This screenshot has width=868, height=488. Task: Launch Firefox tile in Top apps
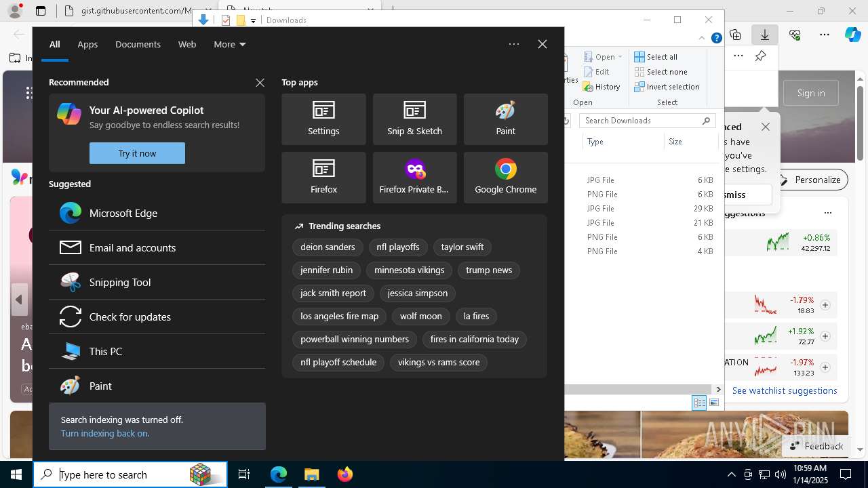(x=323, y=178)
